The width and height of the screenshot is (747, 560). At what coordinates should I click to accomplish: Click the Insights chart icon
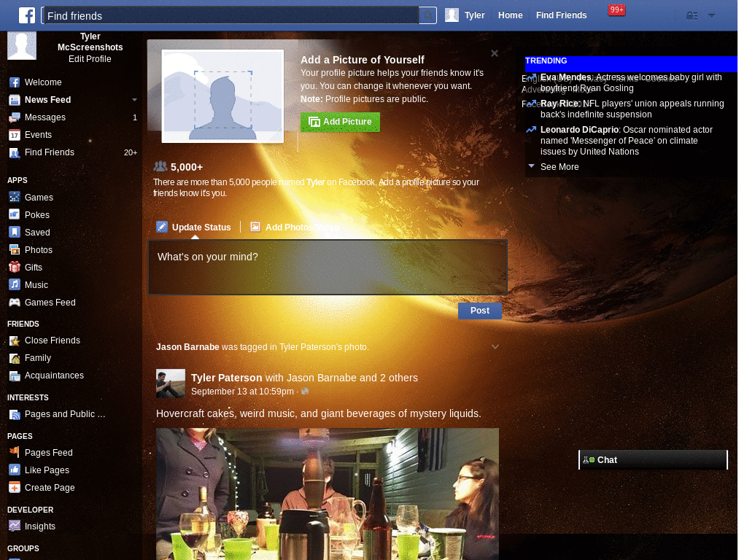point(15,526)
